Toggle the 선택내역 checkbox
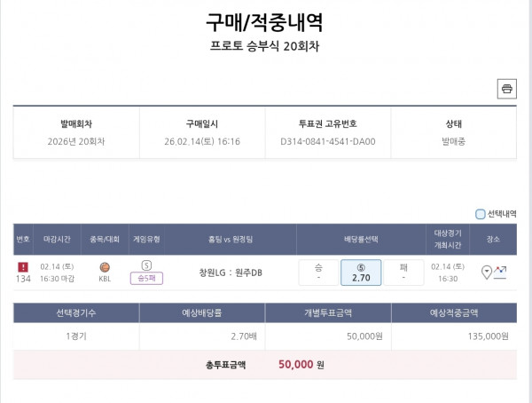This screenshot has width=532, height=403. point(481,214)
